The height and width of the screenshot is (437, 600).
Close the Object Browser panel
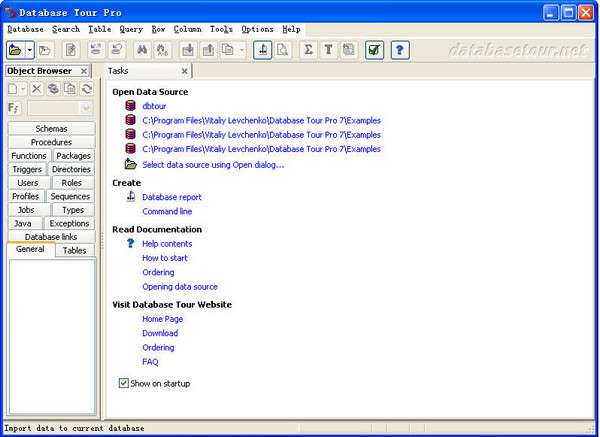84,71
